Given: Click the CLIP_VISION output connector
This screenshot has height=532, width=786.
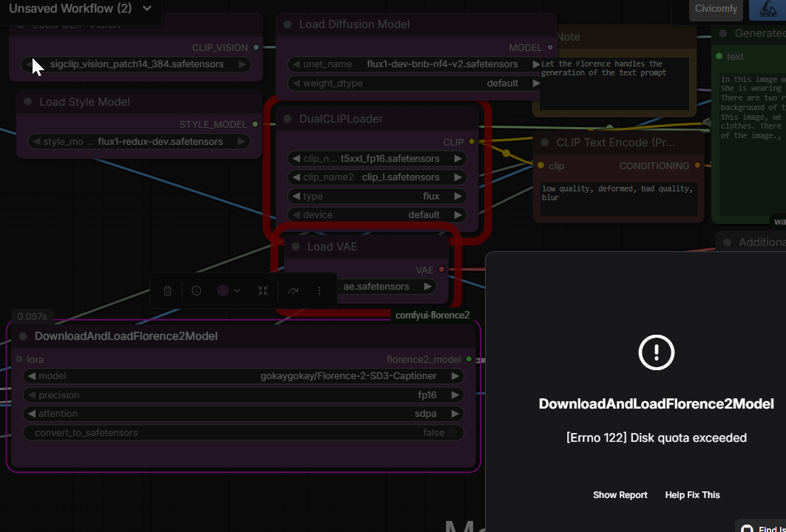Looking at the screenshot, I should pos(256,47).
